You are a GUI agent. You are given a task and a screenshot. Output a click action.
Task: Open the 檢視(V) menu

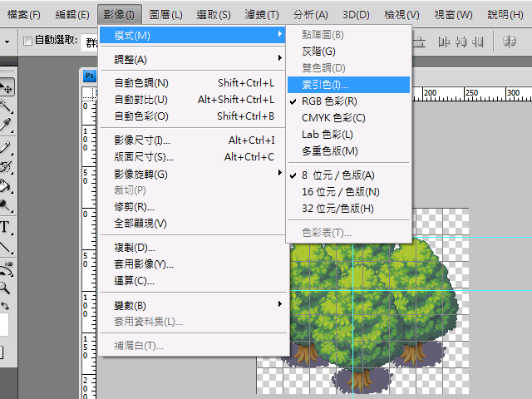(x=401, y=15)
